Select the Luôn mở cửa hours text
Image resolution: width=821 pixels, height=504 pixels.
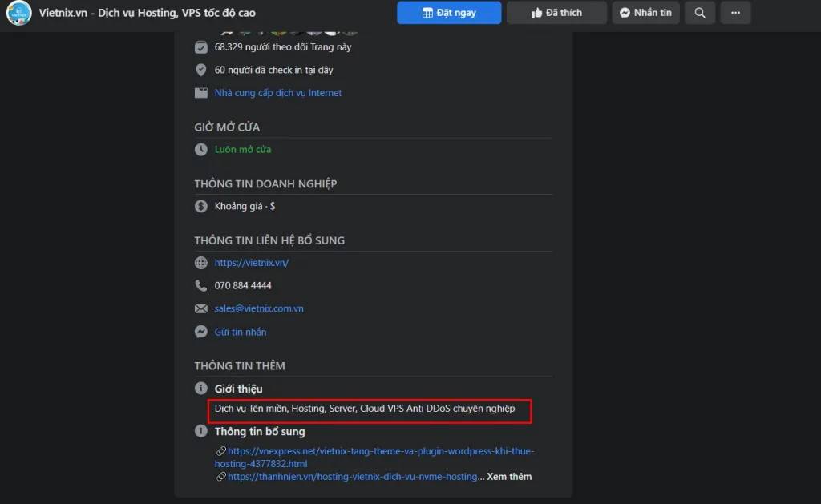pyautogui.click(x=243, y=150)
